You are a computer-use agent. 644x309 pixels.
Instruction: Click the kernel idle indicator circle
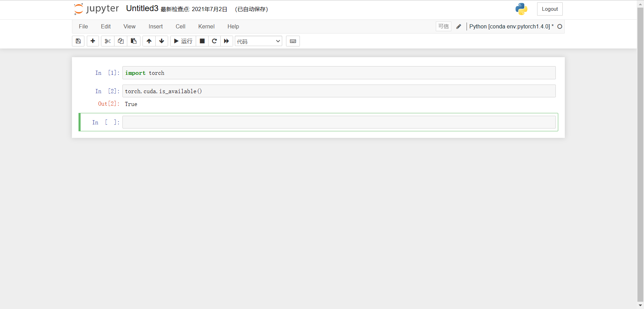560,27
